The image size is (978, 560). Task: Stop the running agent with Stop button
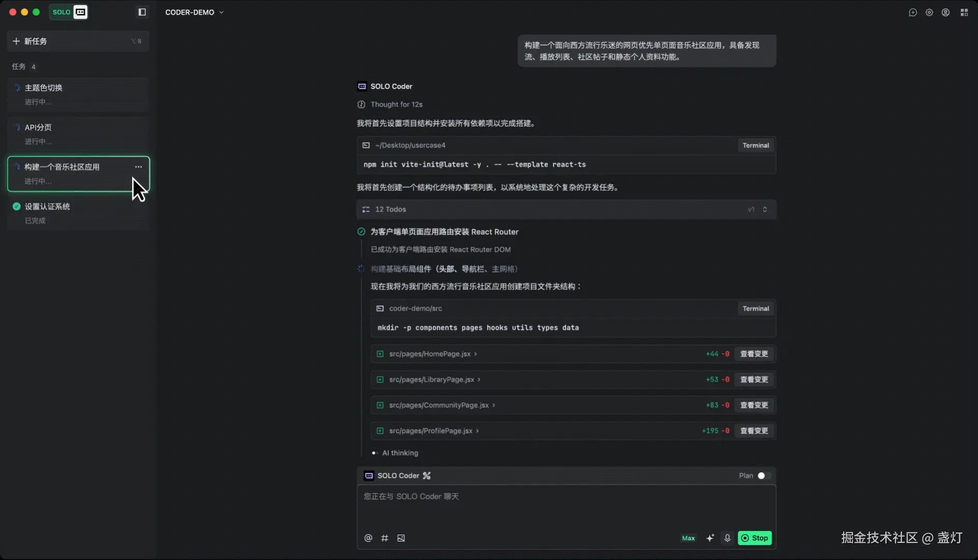click(x=755, y=538)
